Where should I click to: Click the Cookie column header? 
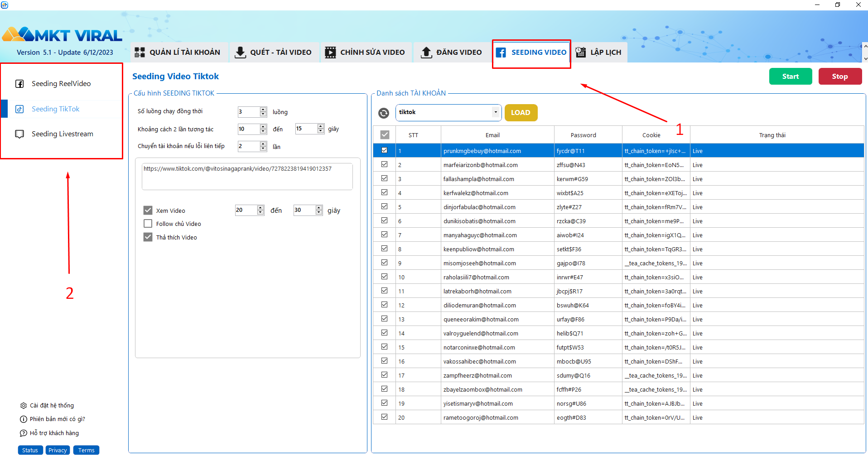click(656, 135)
